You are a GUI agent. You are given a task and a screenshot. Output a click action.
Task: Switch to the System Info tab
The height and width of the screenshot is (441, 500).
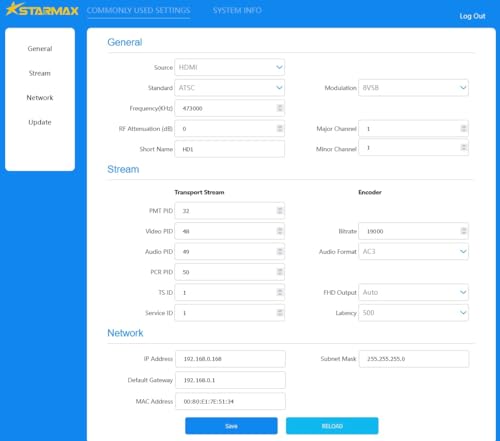(237, 10)
